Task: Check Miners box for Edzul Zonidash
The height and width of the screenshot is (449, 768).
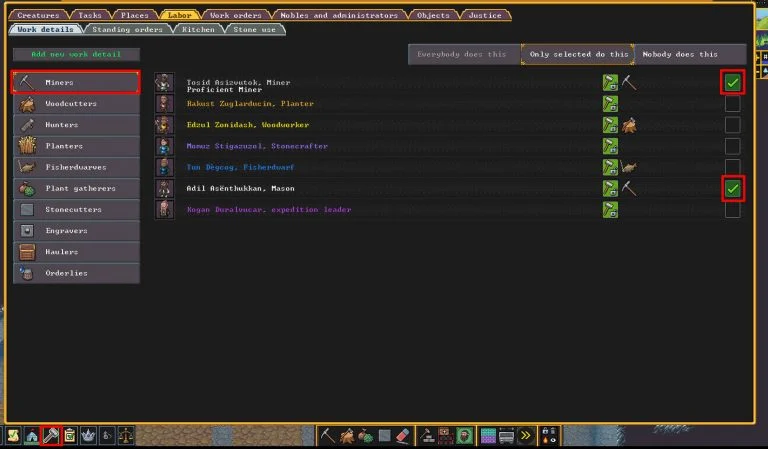Action: coord(733,125)
